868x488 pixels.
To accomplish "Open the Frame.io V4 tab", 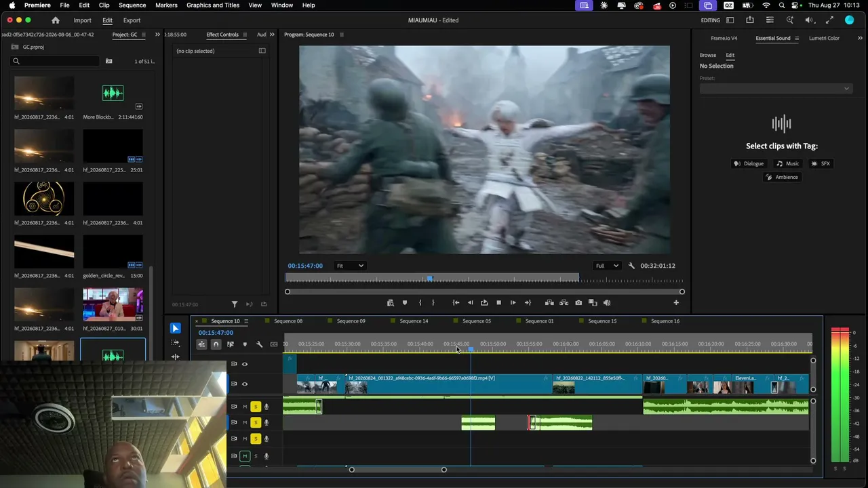I will [x=724, y=38].
